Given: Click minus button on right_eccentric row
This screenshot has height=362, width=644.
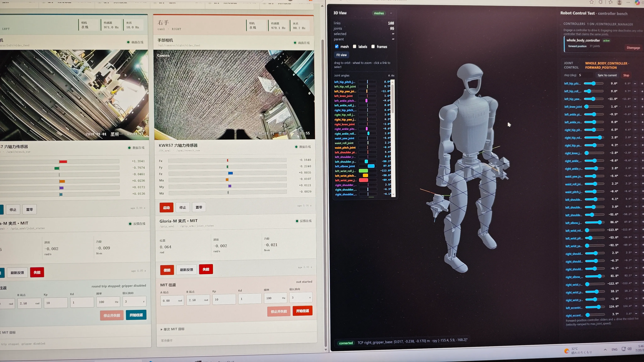Looking at the screenshot, I should (x=636, y=314).
